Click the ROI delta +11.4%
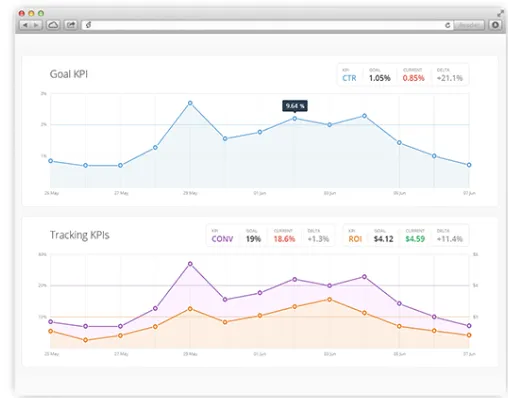The width and height of the screenshot is (508, 398). click(x=450, y=239)
